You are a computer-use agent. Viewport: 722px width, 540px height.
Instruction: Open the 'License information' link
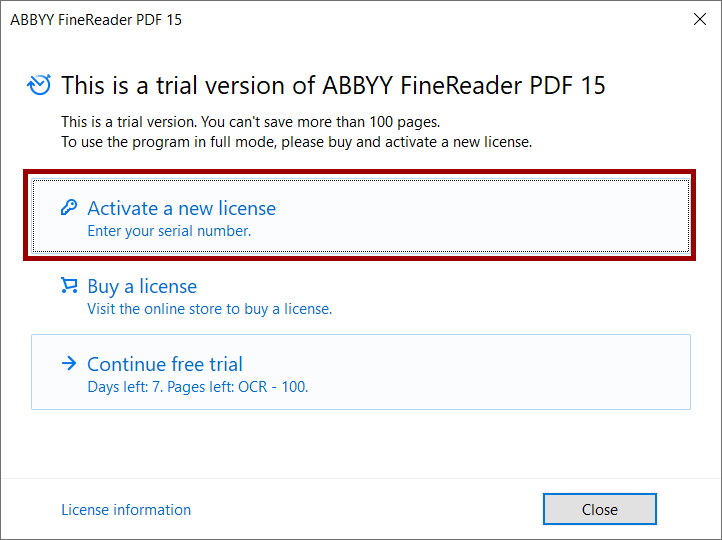pos(126,510)
